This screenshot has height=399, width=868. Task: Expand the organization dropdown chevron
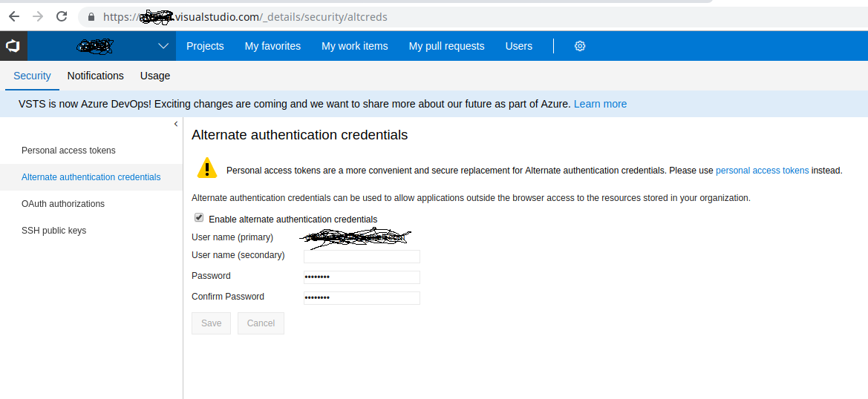pyautogui.click(x=163, y=46)
